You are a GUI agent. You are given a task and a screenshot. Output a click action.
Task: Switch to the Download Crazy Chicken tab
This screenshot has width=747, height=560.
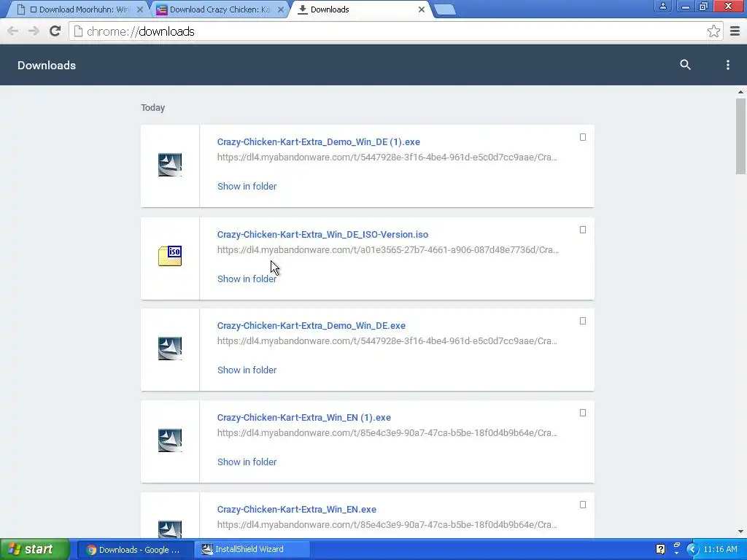[219, 9]
